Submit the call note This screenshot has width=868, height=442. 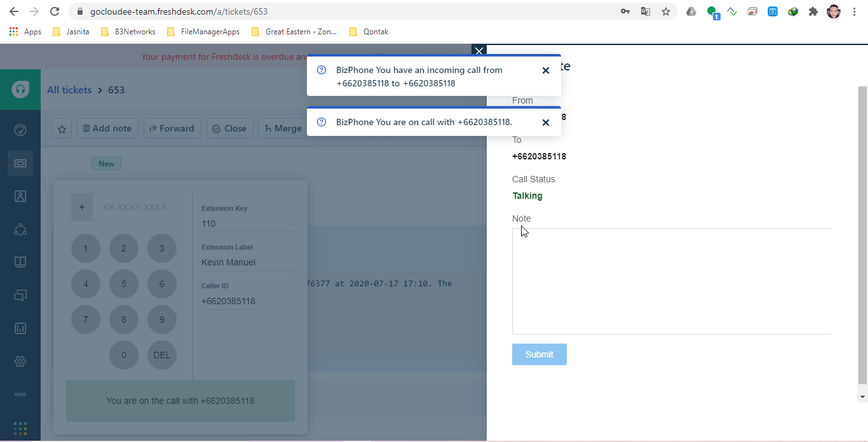(539, 354)
